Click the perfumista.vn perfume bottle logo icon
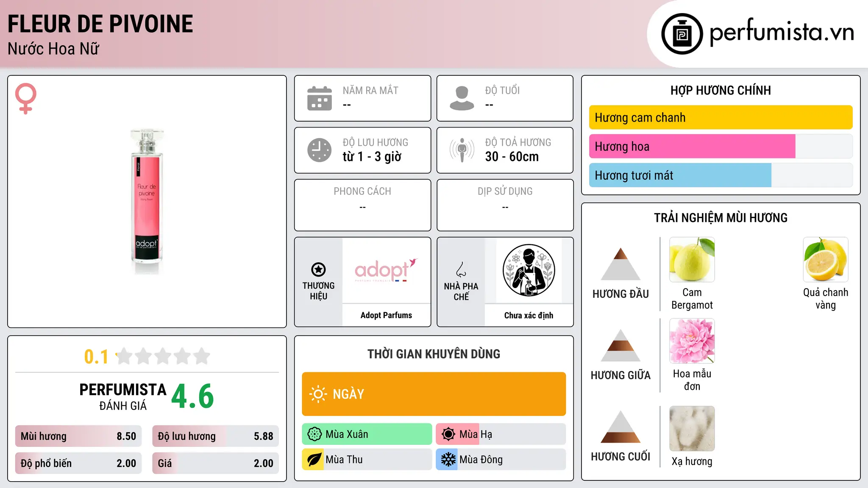The width and height of the screenshot is (868, 488). point(682,34)
